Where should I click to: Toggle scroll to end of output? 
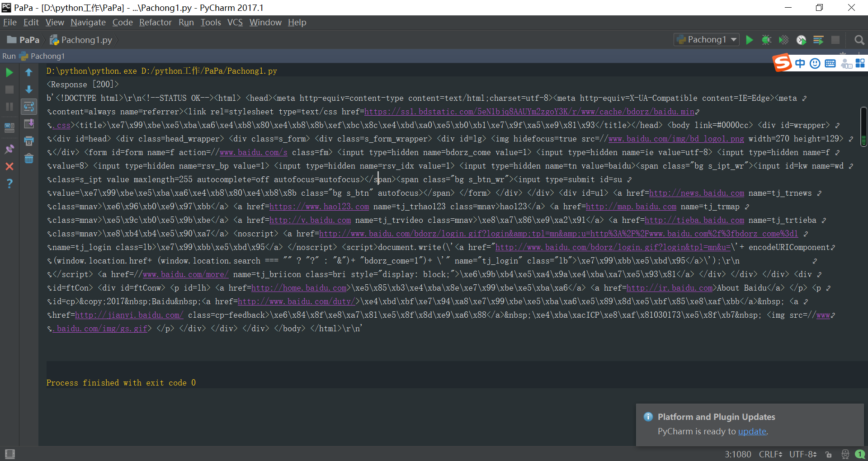(x=29, y=124)
